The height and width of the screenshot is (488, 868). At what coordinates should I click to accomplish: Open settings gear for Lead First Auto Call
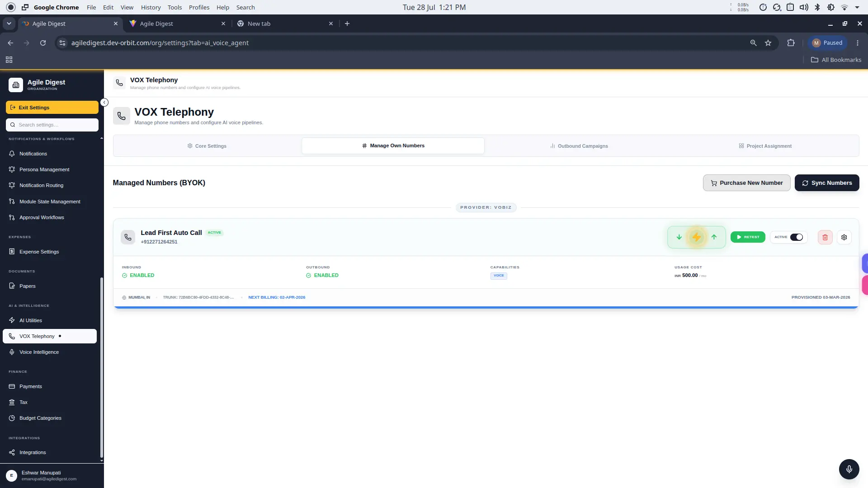coord(844,237)
